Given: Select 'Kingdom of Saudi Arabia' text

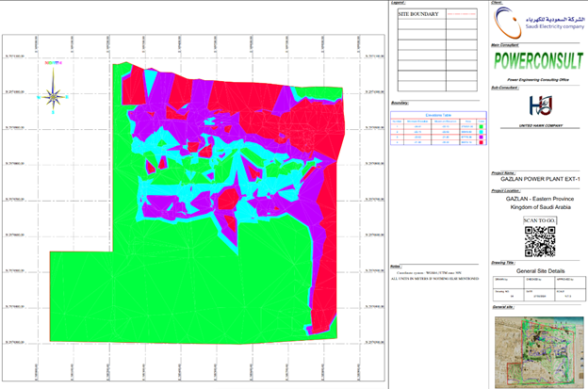Looking at the screenshot, I should pyautogui.click(x=540, y=207).
